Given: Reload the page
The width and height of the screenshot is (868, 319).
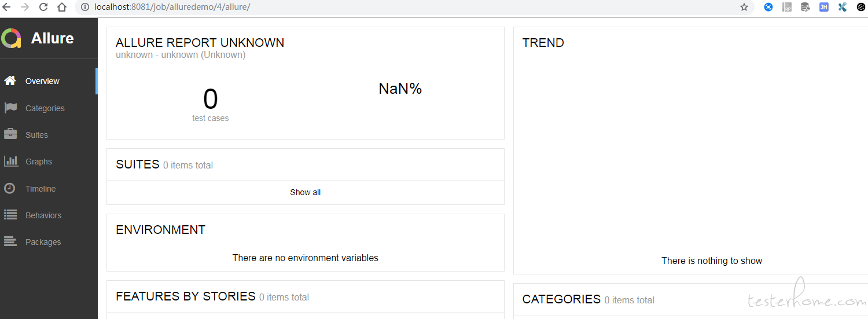Looking at the screenshot, I should pos(43,7).
